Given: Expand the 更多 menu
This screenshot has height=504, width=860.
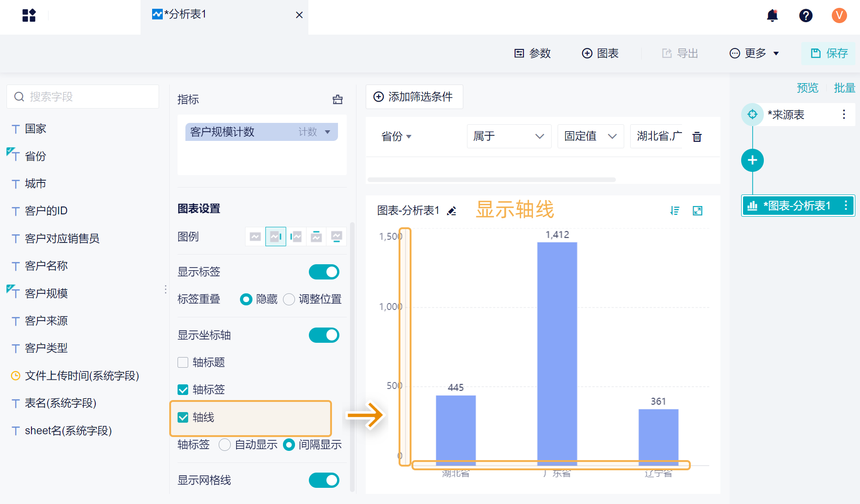Looking at the screenshot, I should [754, 54].
